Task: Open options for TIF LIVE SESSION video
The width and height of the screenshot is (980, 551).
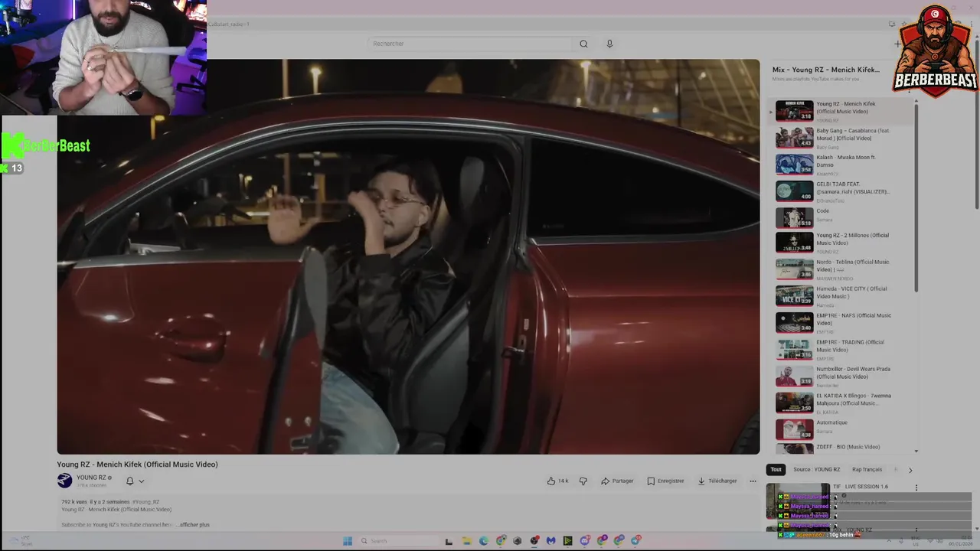Action: pyautogui.click(x=916, y=487)
